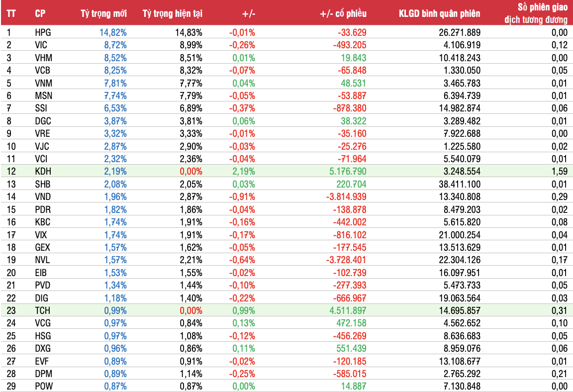Viewport: 573px width, 392px height.
Task: Click the 'KLGD bình quân phiên' column header
Action: 439,13
